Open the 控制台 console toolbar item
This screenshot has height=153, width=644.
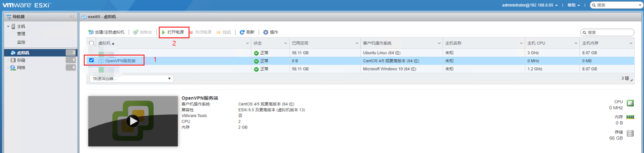(x=142, y=32)
